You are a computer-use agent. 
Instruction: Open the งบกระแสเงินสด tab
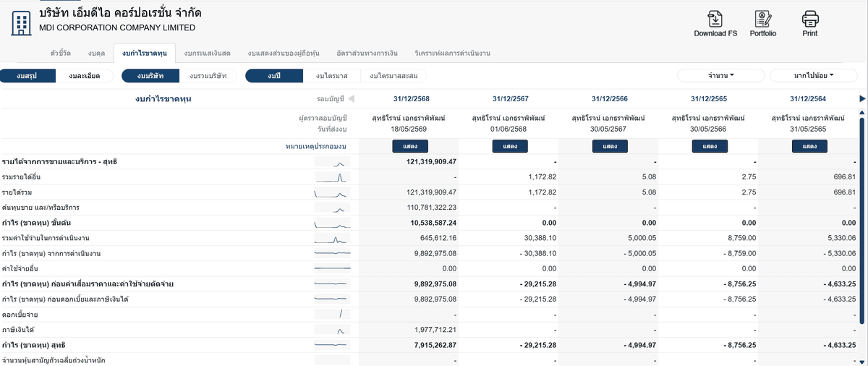coord(207,54)
